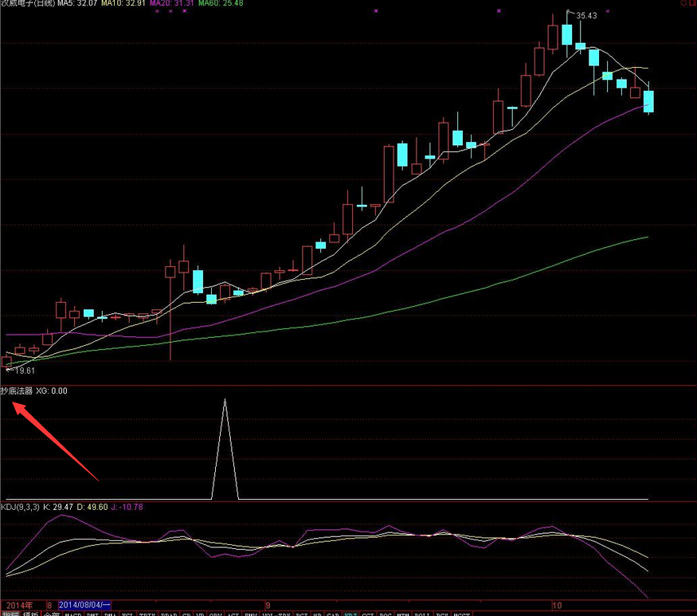Viewport: 697px width, 616px height.
Task: Open the DMA indicator tab
Action: click(110, 614)
